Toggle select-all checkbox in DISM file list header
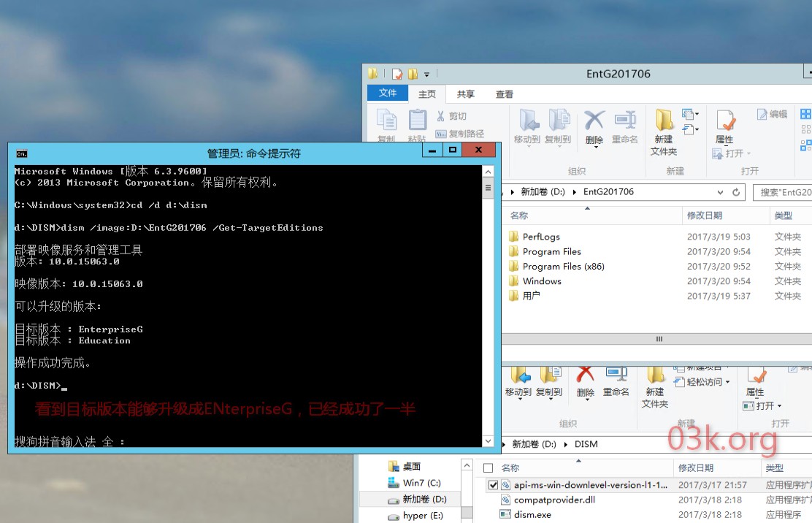The height and width of the screenshot is (523, 812). coord(488,468)
